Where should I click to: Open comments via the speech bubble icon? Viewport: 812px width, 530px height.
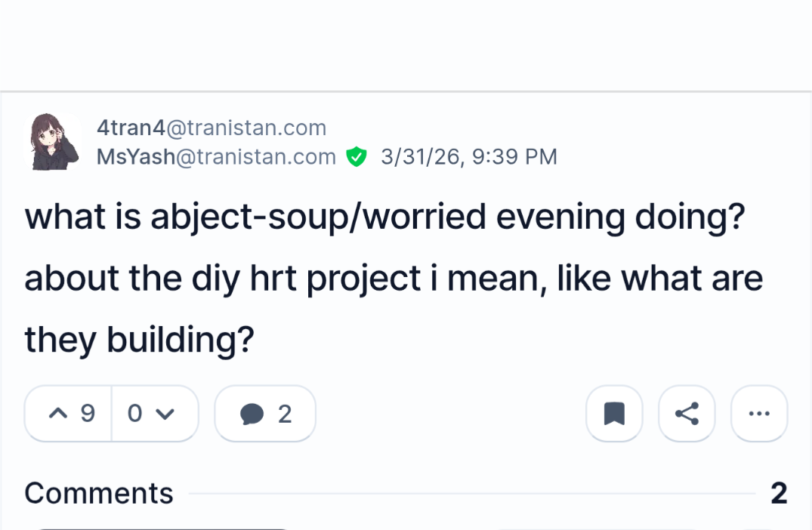coord(252,414)
